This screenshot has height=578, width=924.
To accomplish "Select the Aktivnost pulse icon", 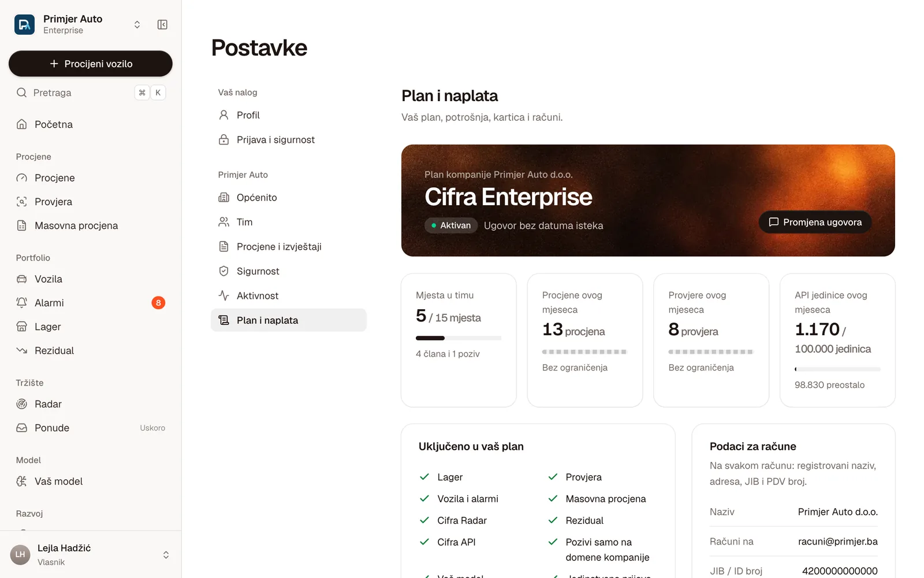I will point(223,295).
